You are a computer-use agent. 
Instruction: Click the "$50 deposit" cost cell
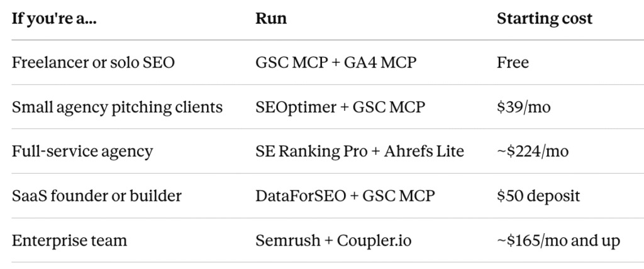[538, 196]
